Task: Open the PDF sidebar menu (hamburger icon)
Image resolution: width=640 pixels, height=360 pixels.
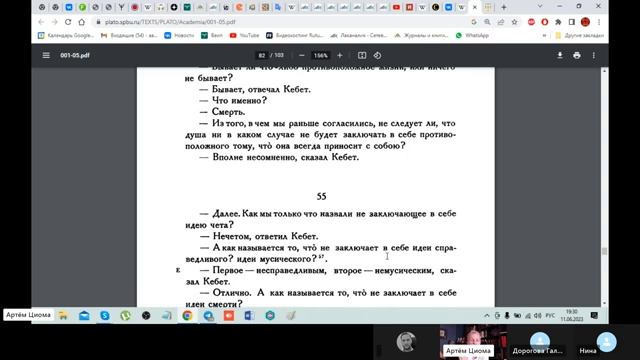Action: [x=46, y=55]
